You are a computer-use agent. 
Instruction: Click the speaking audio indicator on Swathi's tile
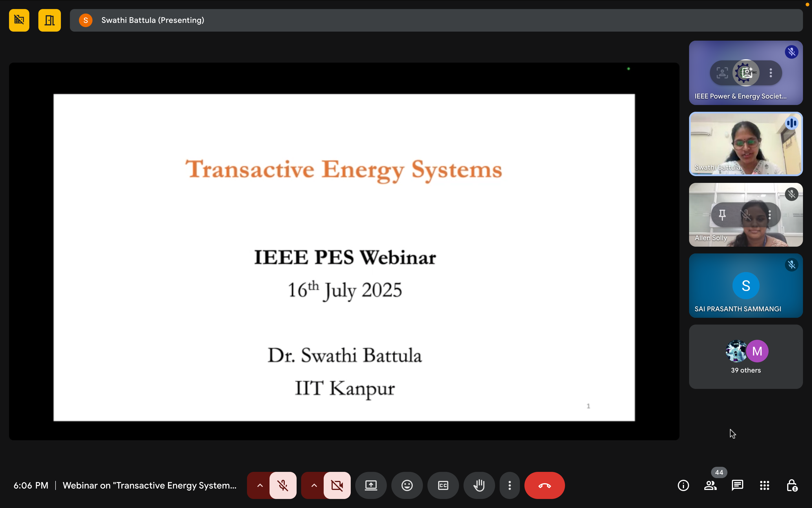click(791, 123)
